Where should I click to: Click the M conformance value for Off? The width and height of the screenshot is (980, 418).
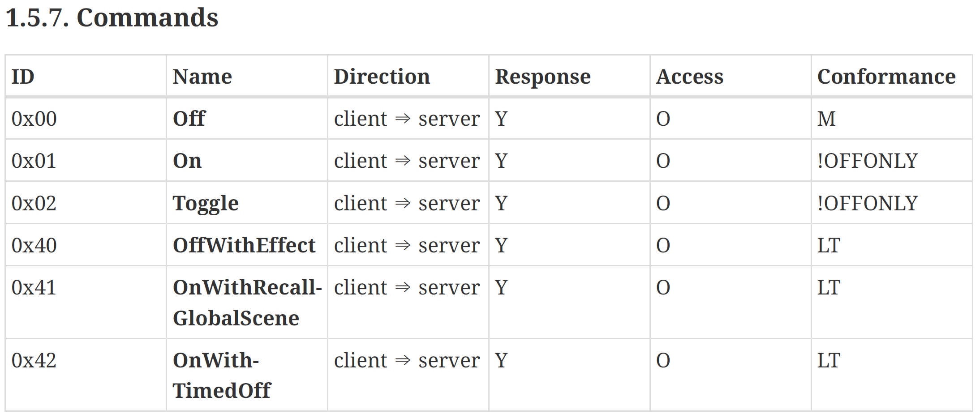826,119
